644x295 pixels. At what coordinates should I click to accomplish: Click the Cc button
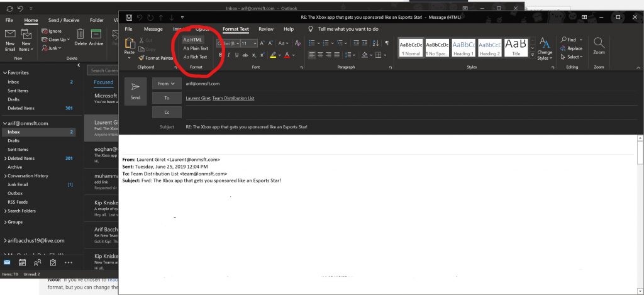pyautogui.click(x=167, y=112)
